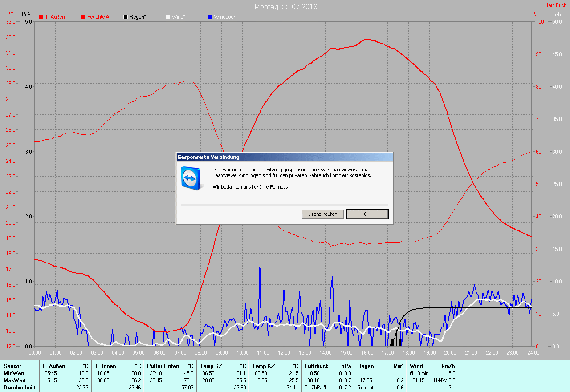Click the Jarz Erich name in the corner
The width and height of the screenshot is (570, 392).
556,5
